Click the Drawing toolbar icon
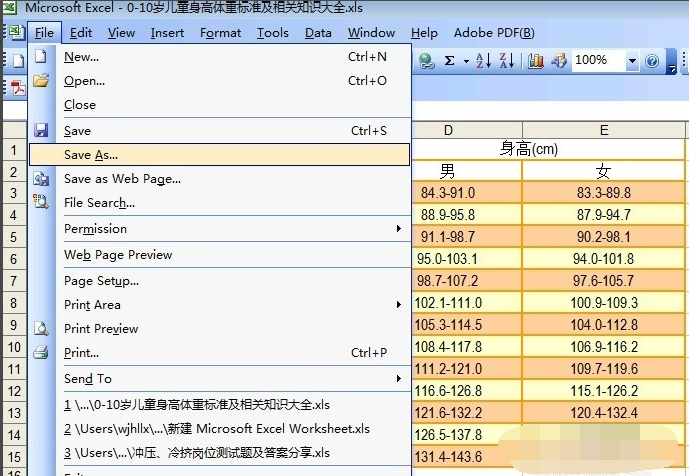This screenshot has height=476, width=689. [558, 61]
